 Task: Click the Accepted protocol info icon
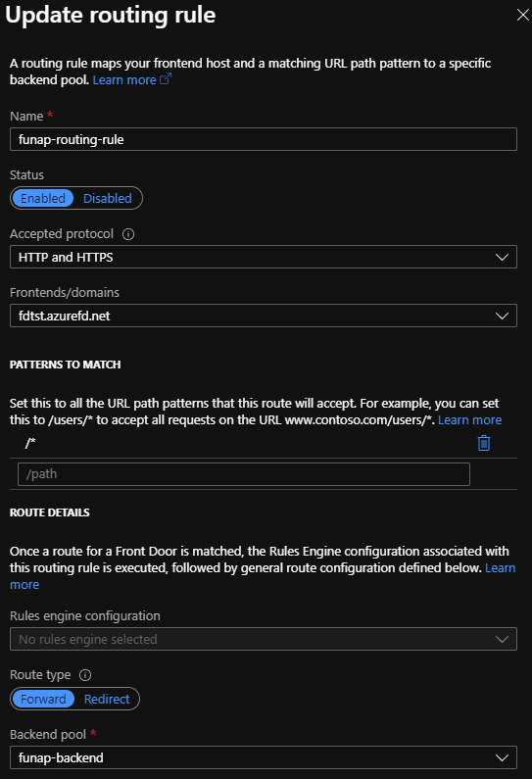tap(128, 234)
